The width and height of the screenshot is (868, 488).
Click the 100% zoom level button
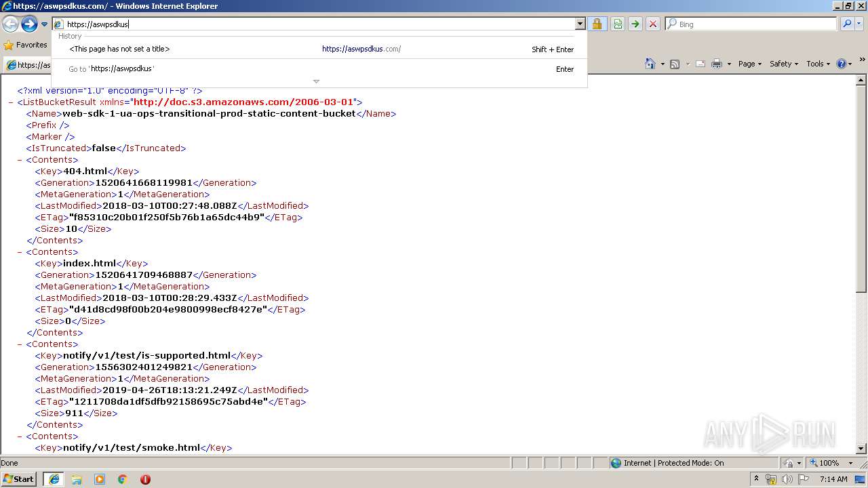[x=825, y=463]
